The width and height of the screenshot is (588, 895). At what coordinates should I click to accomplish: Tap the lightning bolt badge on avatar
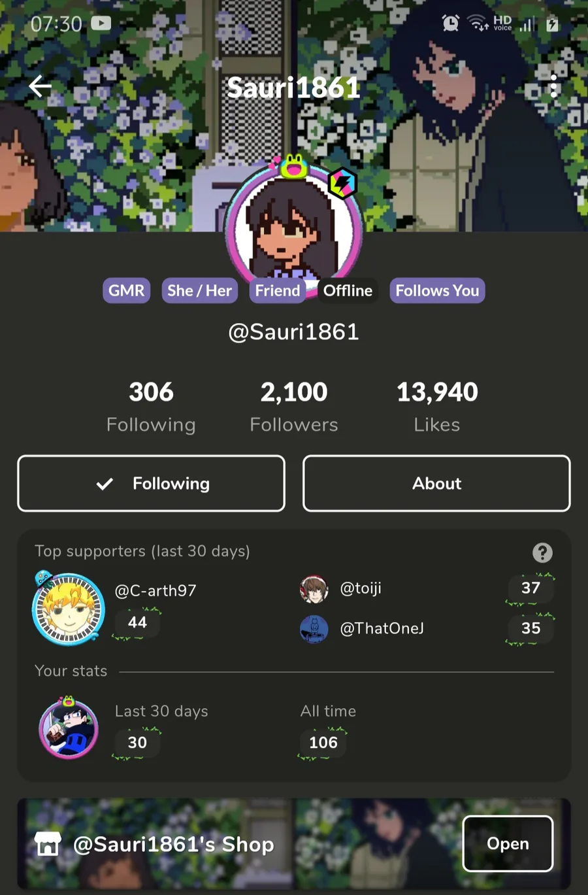click(x=342, y=183)
